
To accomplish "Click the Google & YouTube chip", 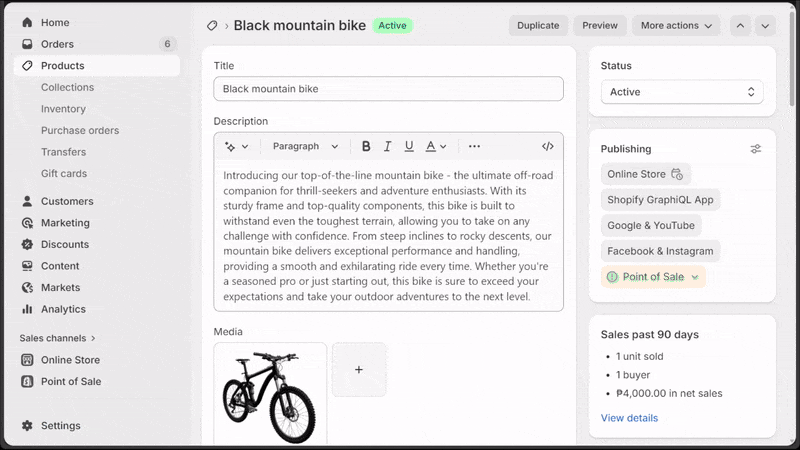I will point(651,226).
